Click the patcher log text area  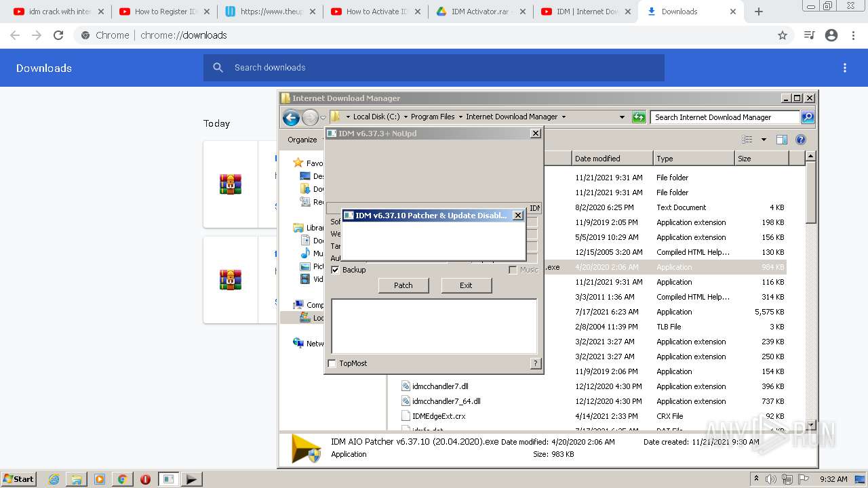434,326
